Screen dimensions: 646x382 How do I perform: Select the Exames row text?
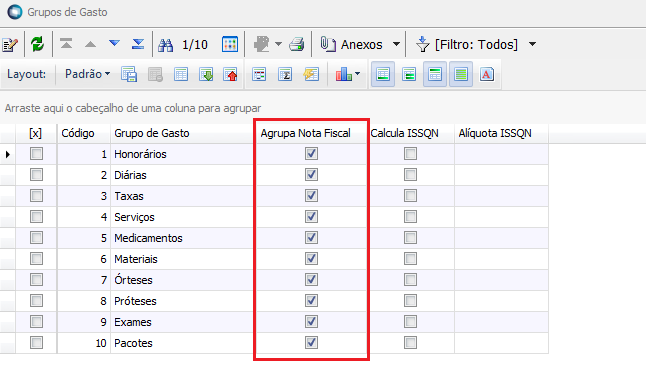click(133, 322)
